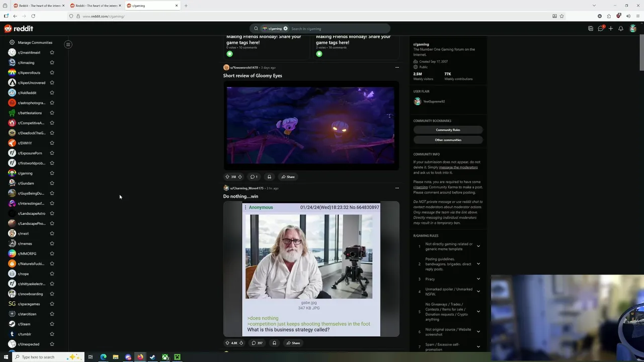The image size is (644, 362).
Task: Open the gabe.jpg meme image
Action: tap(311, 269)
